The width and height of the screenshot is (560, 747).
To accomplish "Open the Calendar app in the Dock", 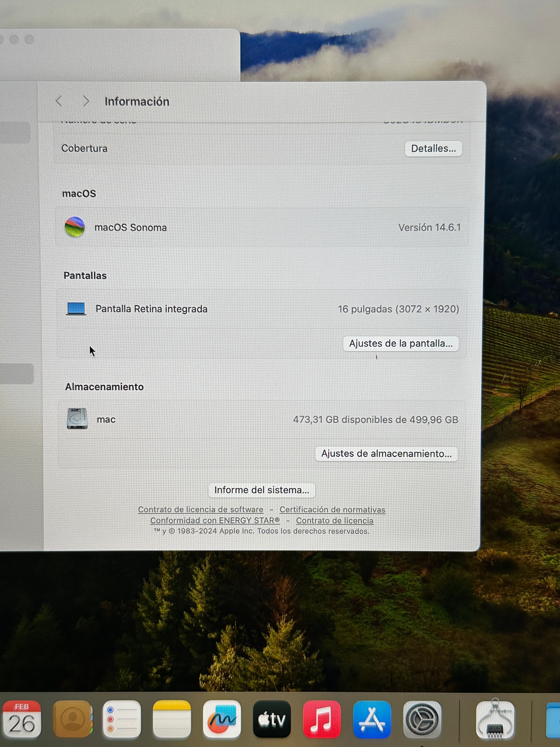I will click(x=22, y=719).
